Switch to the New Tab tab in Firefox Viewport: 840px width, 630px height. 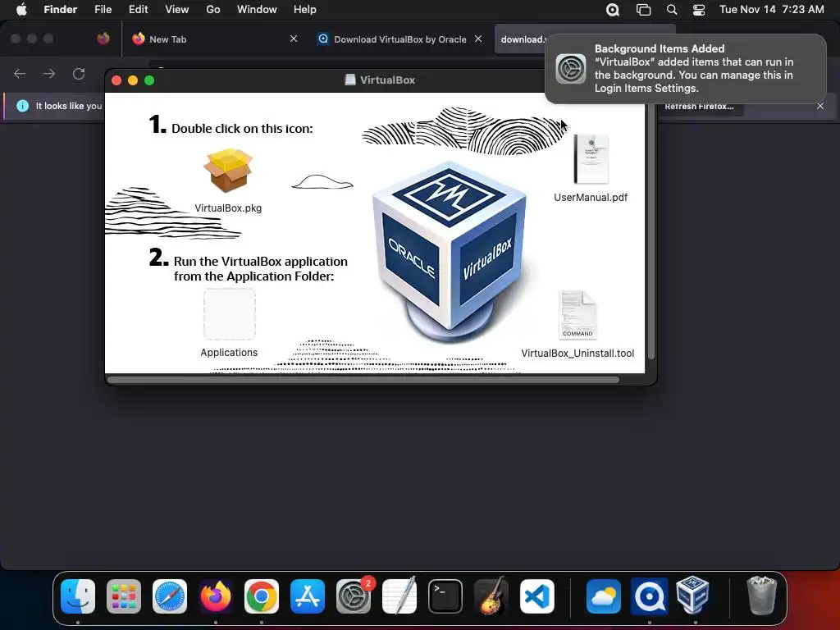215,39
